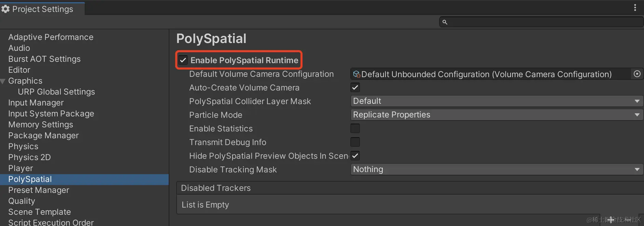Open Input Manager settings

[36, 102]
